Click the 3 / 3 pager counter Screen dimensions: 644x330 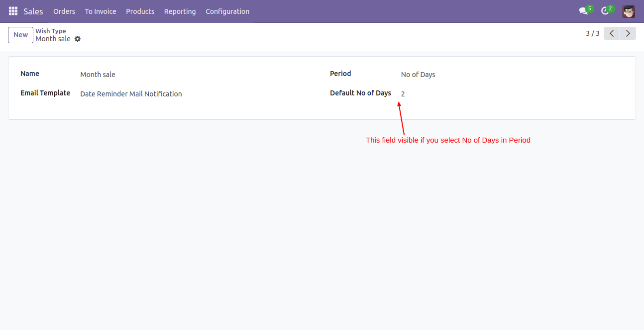tap(592, 33)
